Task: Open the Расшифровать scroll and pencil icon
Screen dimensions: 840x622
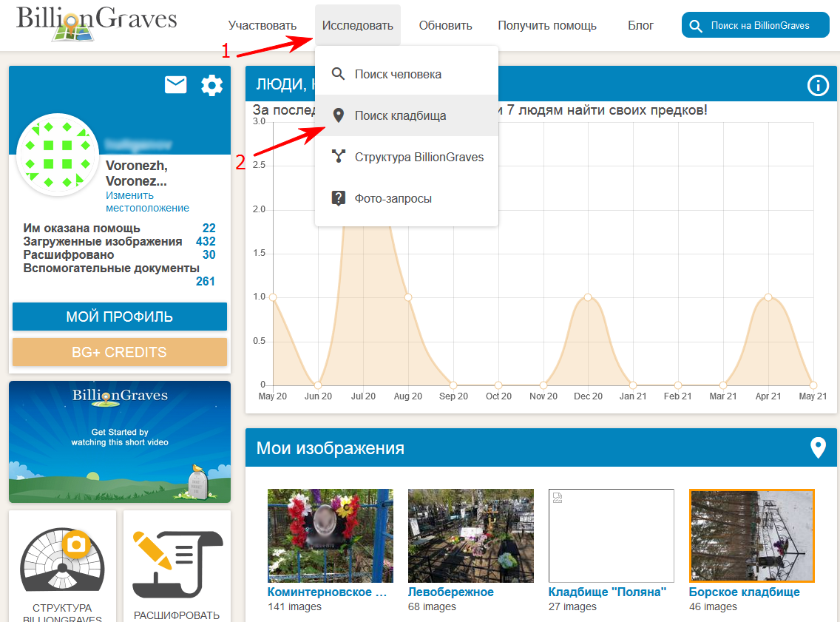Action: point(177,564)
